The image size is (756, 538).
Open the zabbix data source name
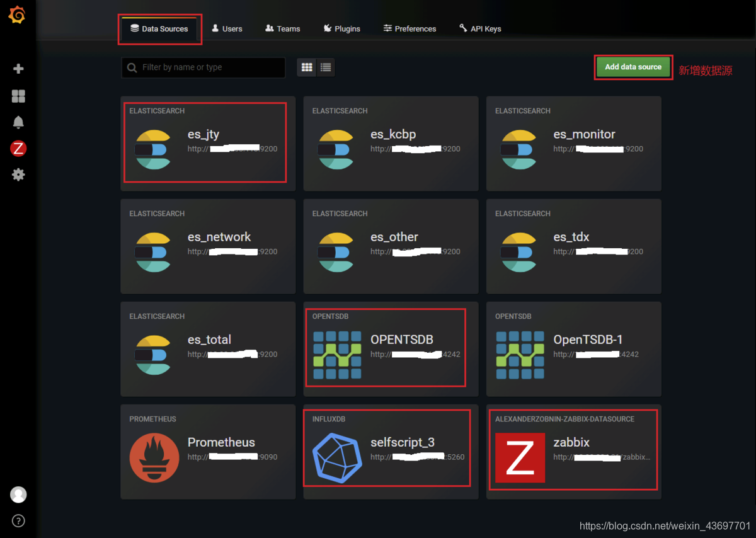[571, 442]
